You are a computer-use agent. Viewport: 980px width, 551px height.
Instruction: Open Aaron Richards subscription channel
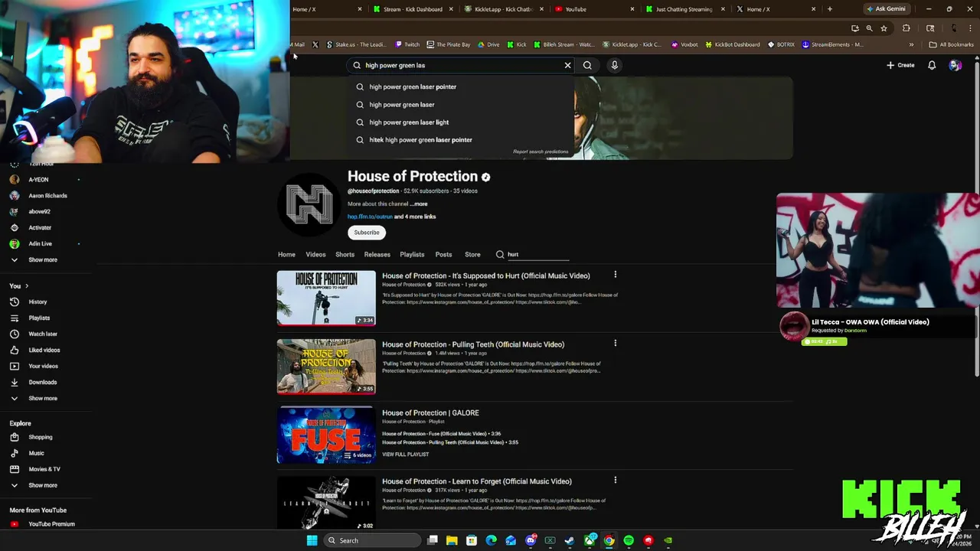47,195
